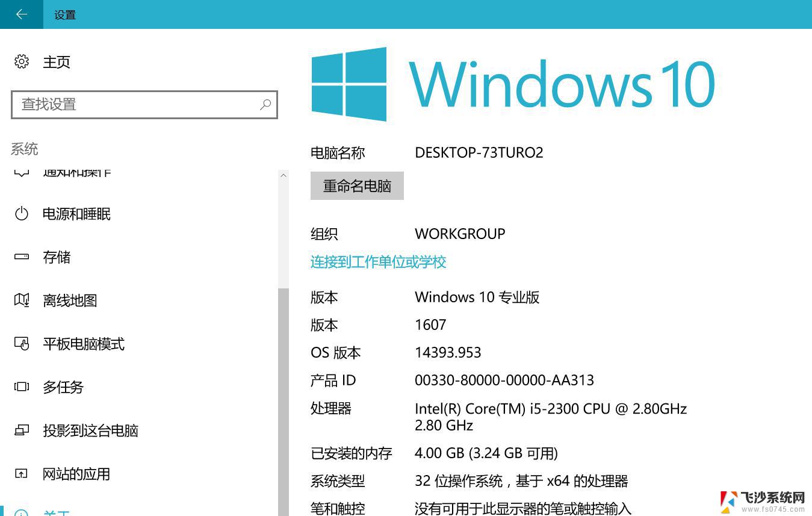This screenshot has height=516, width=812.
Task: Click the Windows logo image
Action: point(349,84)
